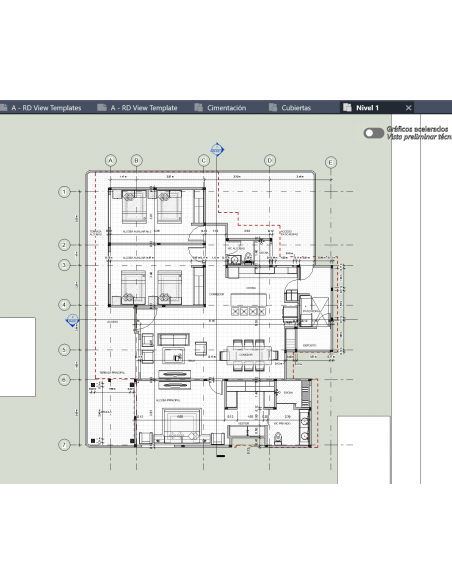
Task: Select grid bubble 2
Action: pos(64,245)
